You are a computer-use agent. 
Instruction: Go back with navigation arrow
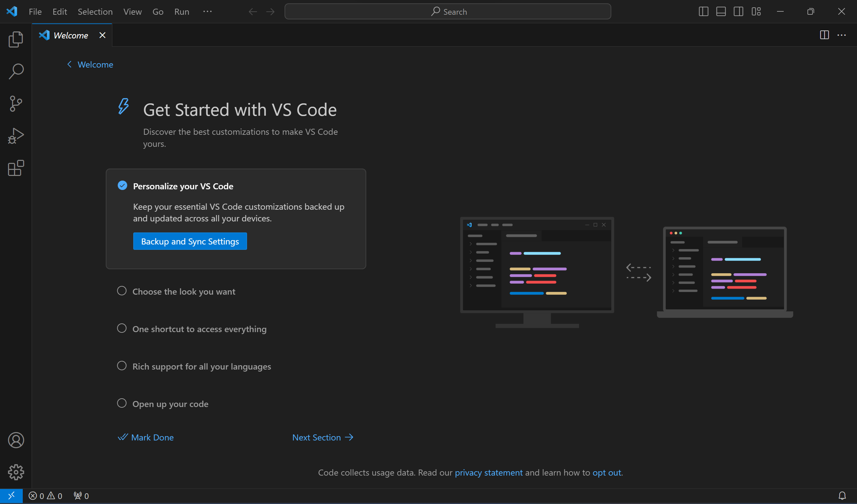click(253, 12)
